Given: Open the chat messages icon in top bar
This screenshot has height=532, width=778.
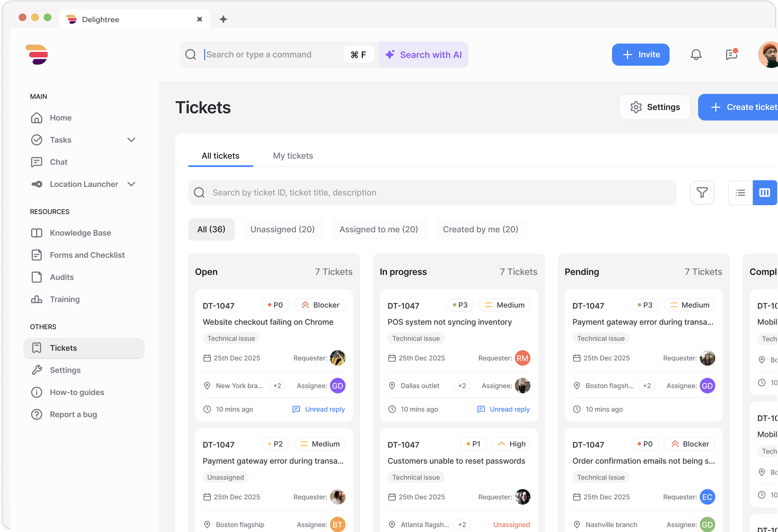Looking at the screenshot, I should coord(731,54).
